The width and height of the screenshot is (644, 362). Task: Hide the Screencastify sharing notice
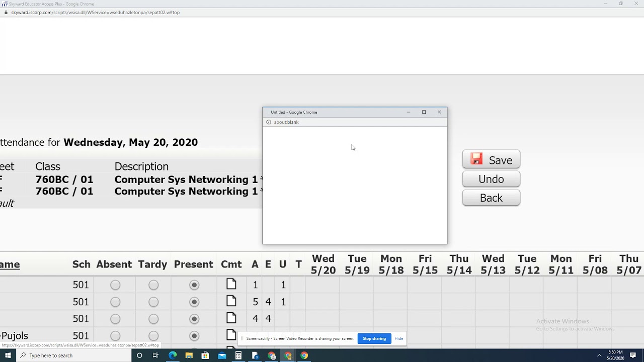pos(399,338)
